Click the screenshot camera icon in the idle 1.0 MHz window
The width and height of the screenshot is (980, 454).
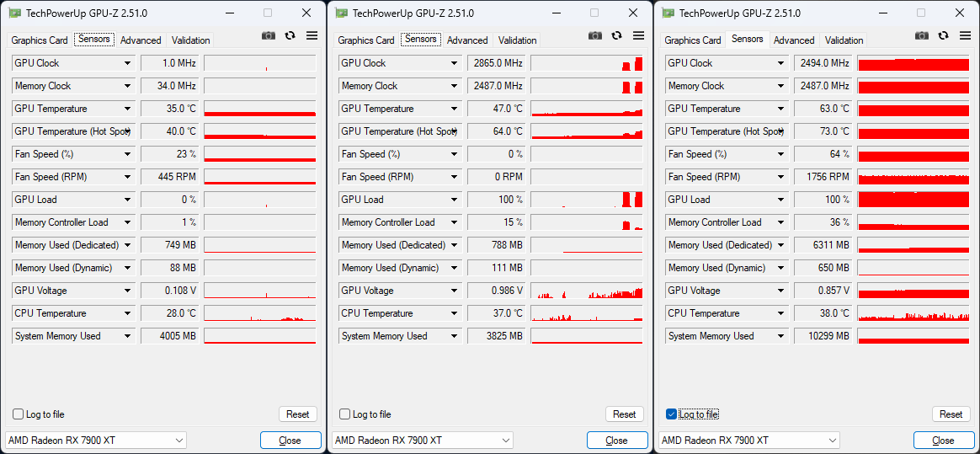tap(269, 35)
